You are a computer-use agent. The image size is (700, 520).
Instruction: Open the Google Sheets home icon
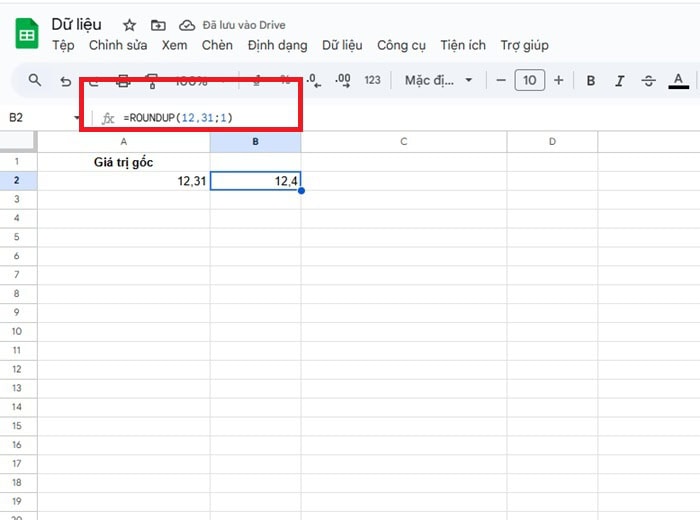pos(27,33)
